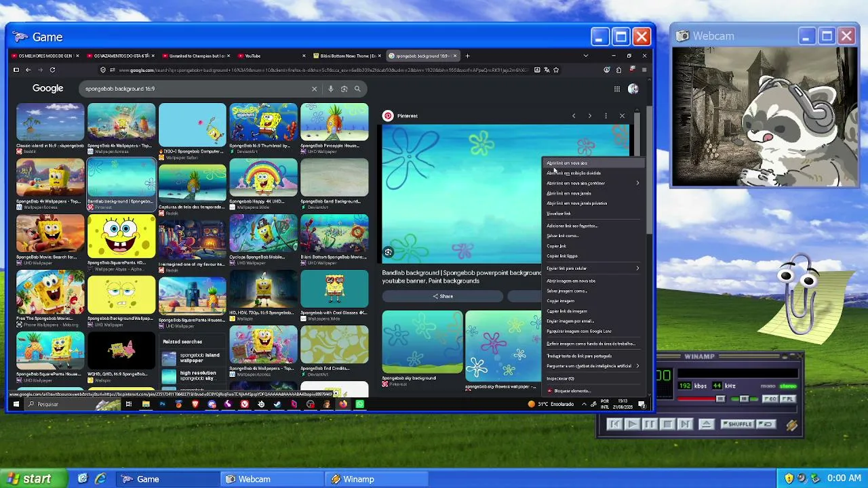The height and width of the screenshot is (488, 868).
Task: Choose 'Salvar link como...'
Action: tap(593, 236)
